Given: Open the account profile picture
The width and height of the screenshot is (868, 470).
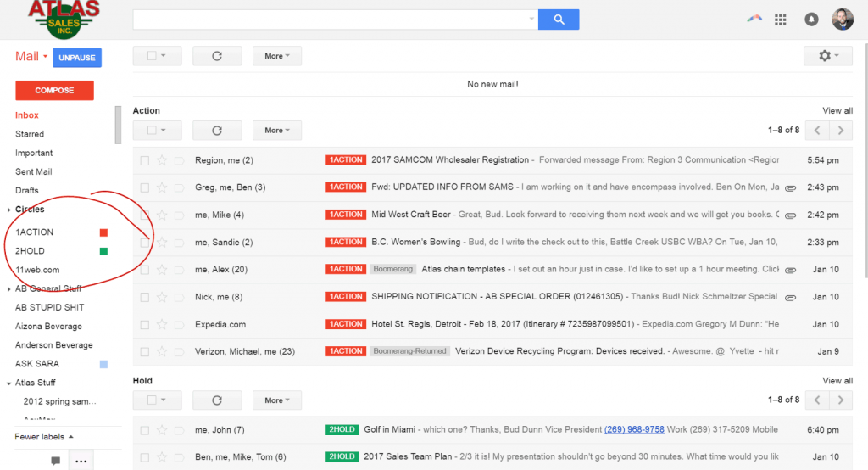Looking at the screenshot, I should coord(842,20).
